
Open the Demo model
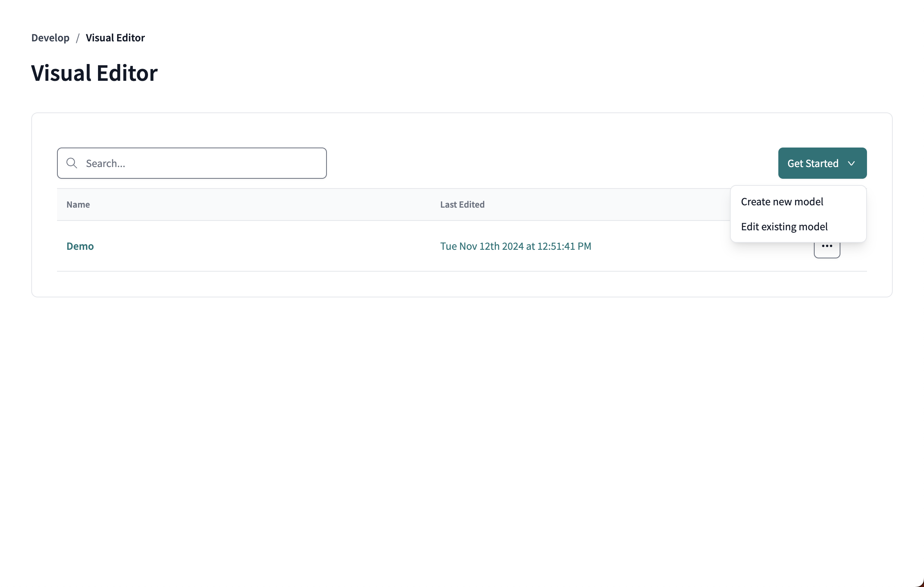pyautogui.click(x=80, y=246)
